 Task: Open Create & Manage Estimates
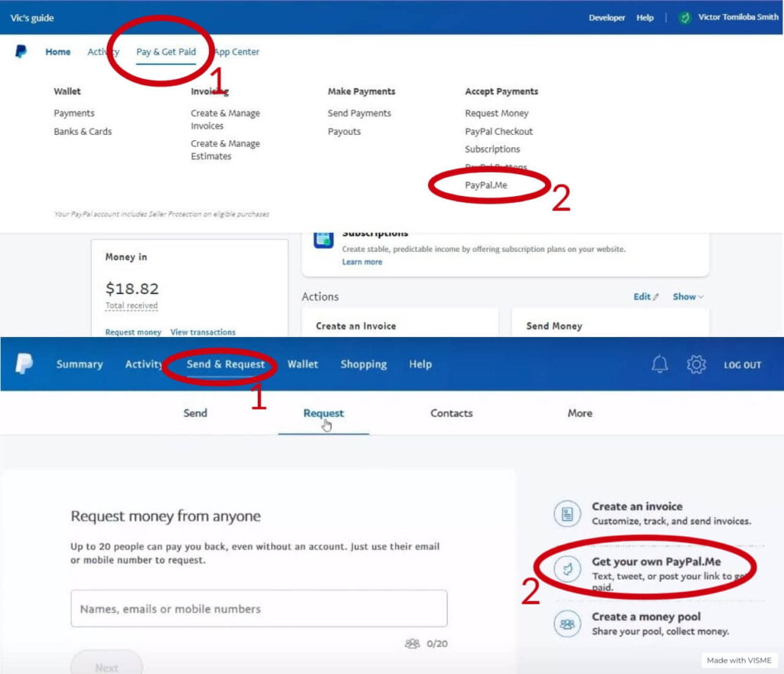coord(225,150)
